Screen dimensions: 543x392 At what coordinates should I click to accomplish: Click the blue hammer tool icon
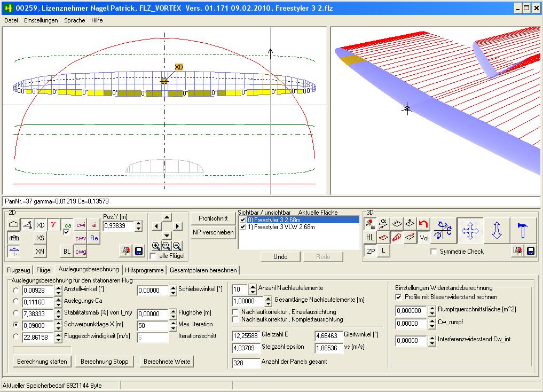[x=523, y=231]
